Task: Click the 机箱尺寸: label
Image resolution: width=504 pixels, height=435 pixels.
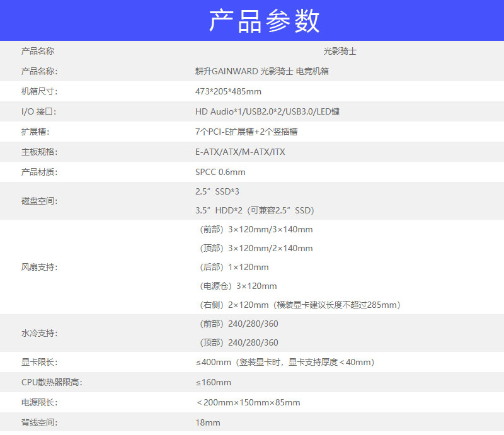Action: [x=39, y=91]
